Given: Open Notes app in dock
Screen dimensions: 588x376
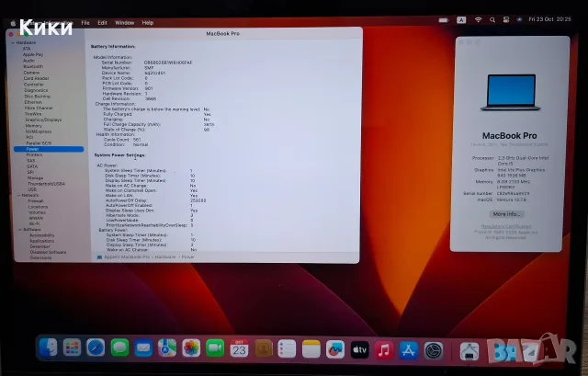Looking at the screenshot, I should point(311,349).
